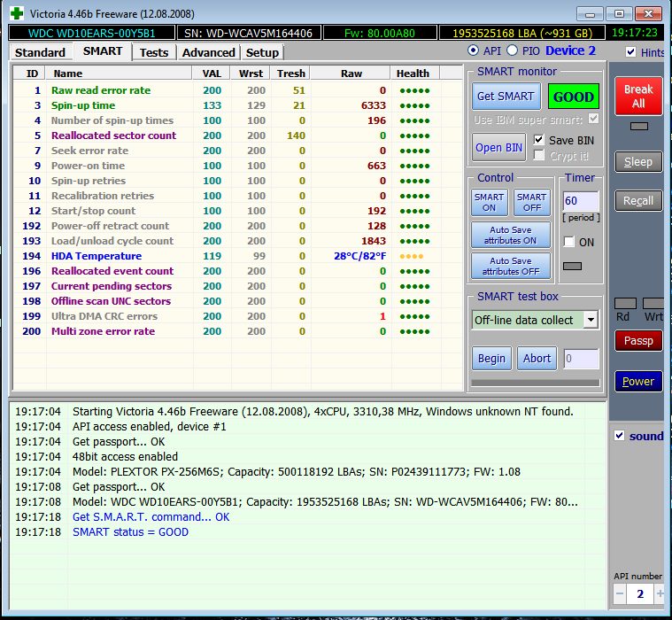Toggle the sound checkbox
Image resolution: width=672 pixels, height=620 pixels.
(x=619, y=436)
